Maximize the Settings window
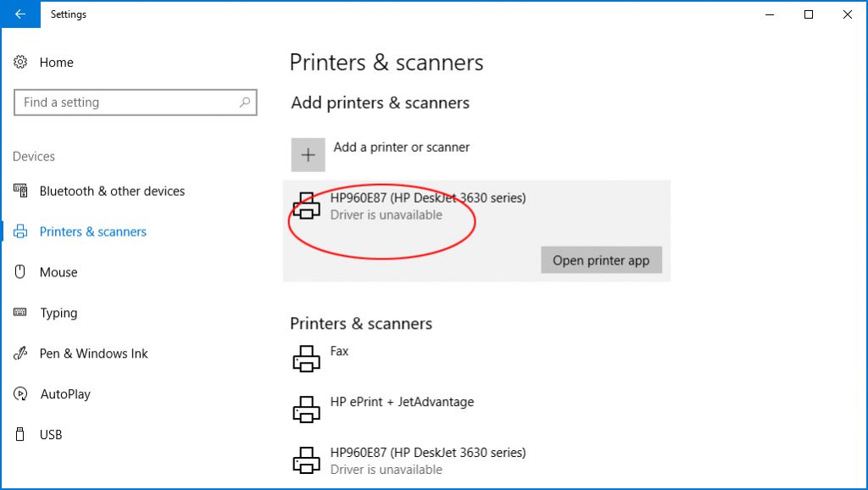 808,14
